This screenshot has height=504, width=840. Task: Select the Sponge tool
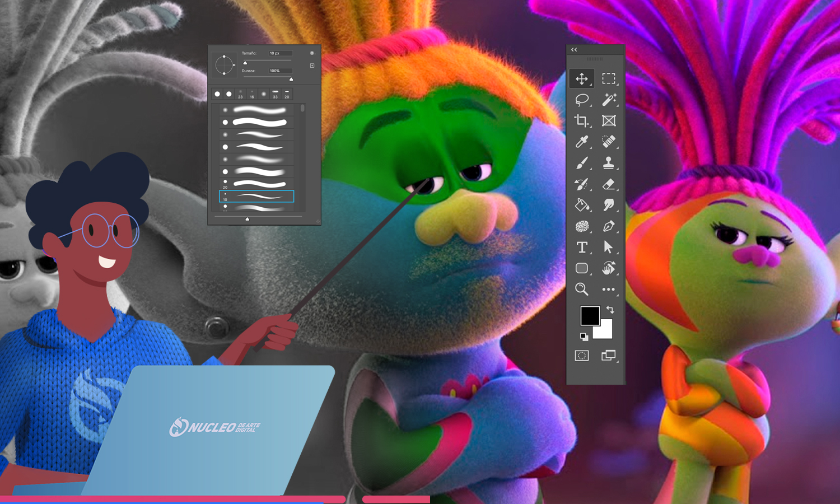pyautogui.click(x=582, y=226)
